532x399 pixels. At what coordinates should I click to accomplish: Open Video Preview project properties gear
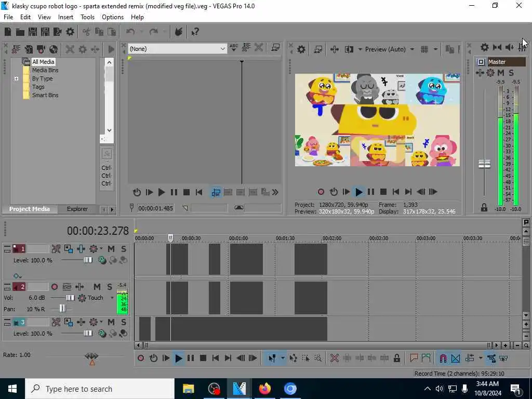click(301, 49)
